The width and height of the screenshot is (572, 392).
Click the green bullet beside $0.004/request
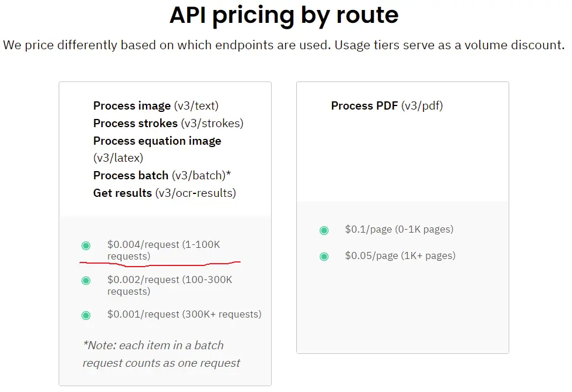(x=86, y=246)
